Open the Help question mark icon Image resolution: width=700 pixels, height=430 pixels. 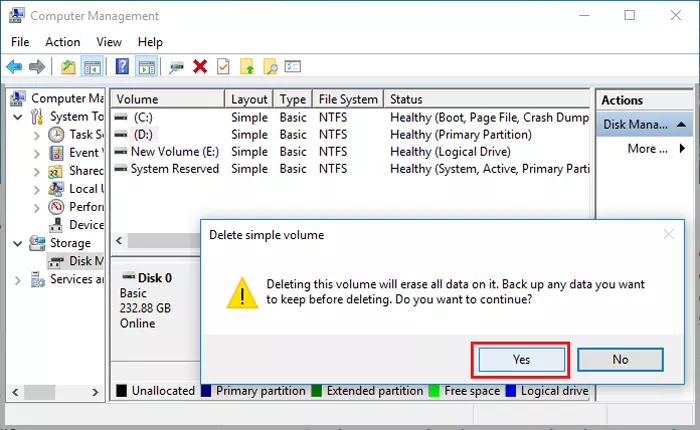pos(122,67)
